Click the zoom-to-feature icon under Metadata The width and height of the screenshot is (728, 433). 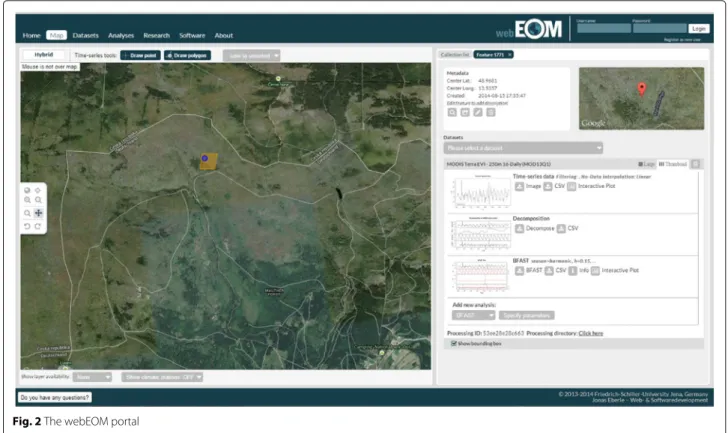452,112
